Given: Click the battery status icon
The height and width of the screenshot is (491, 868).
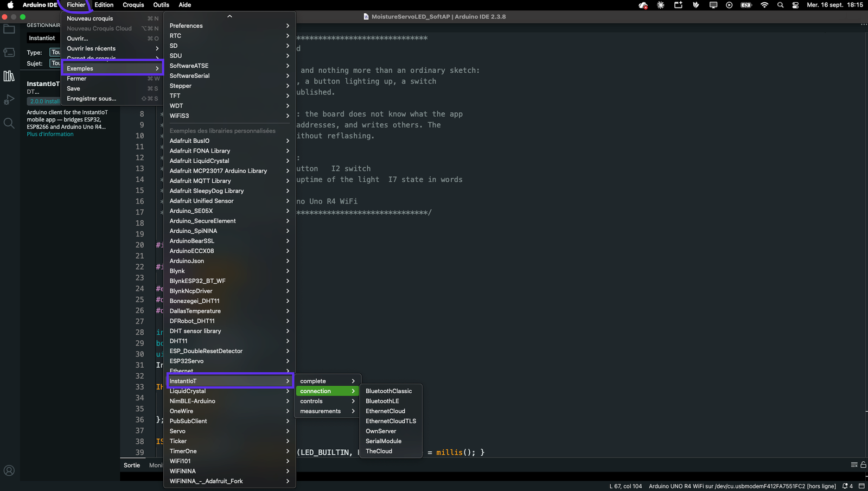Looking at the screenshot, I should click(x=746, y=5).
